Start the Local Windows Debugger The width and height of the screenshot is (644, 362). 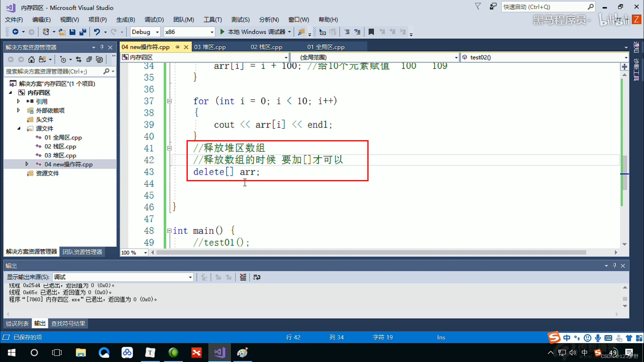click(253, 32)
